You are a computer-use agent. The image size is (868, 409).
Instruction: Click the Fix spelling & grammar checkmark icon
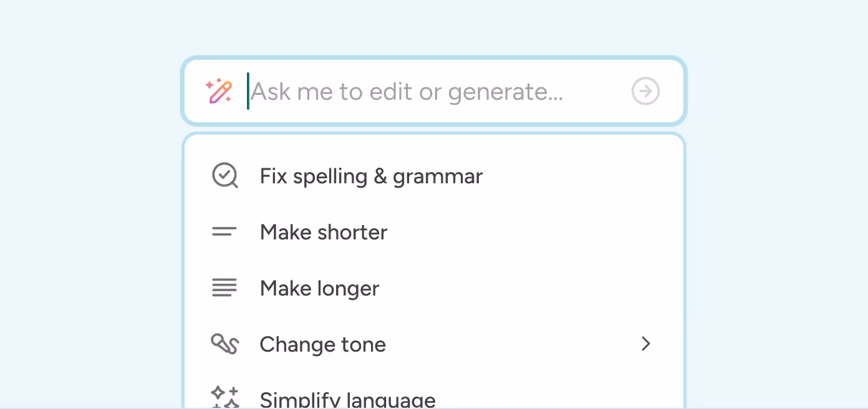click(x=224, y=176)
